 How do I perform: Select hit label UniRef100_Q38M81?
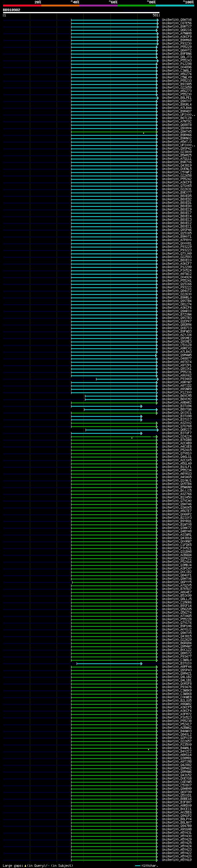(x=177, y=758)
